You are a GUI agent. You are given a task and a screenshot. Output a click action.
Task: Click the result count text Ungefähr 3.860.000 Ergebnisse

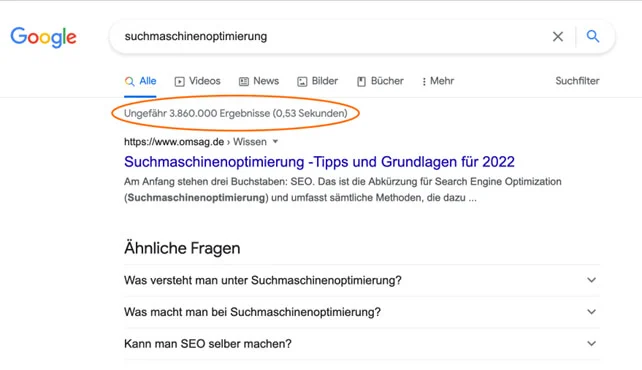coord(235,113)
